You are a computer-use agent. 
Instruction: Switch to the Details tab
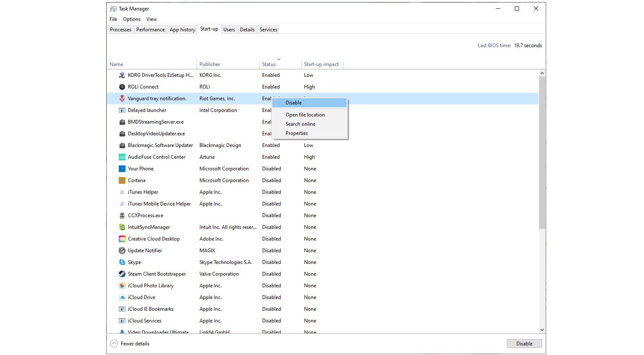pyautogui.click(x=247, y=30)
